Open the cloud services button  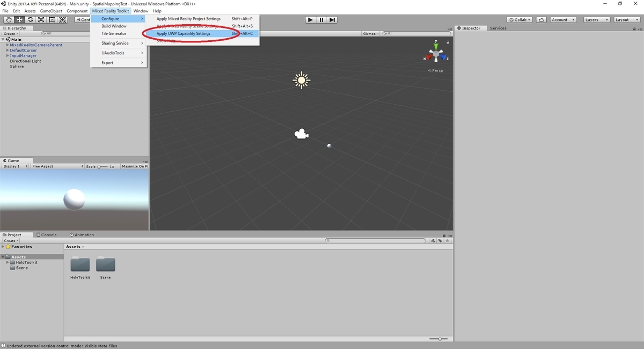[541, 20]
